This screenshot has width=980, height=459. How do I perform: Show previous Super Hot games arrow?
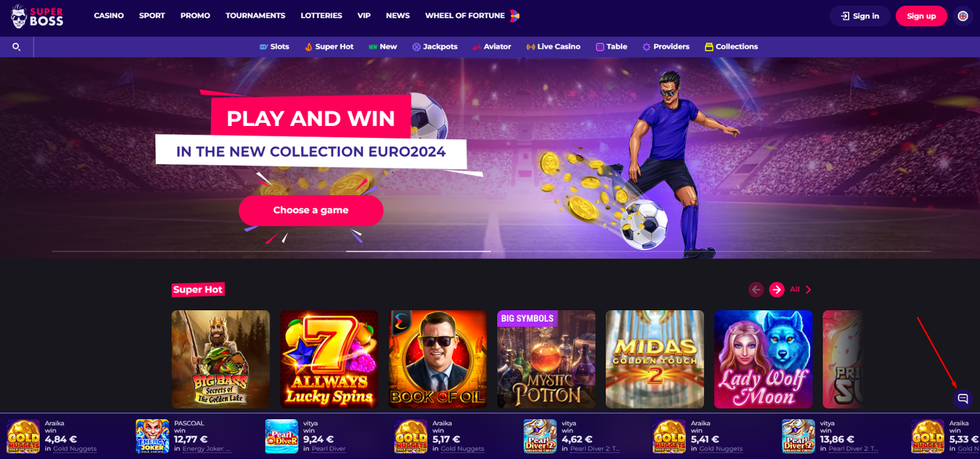click(x=756, y=289)
